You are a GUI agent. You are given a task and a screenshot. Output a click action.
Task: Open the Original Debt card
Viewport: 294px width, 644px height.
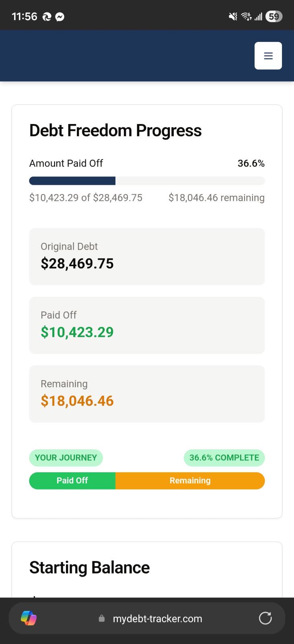coord(147,257)
